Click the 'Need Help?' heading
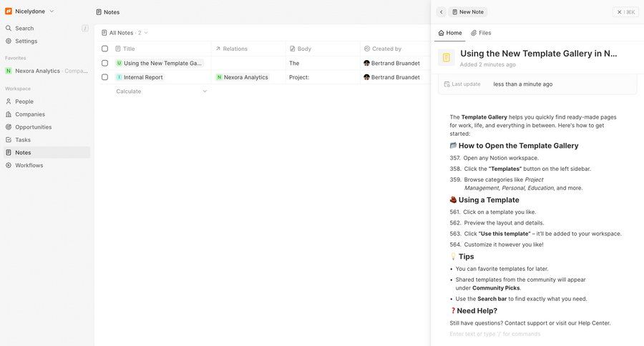The height and width of the screenshot is (346, 644). 477,311
